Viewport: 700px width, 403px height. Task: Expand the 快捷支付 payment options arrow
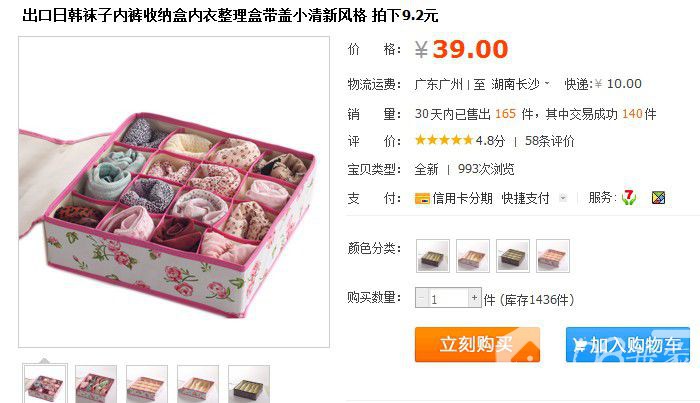[563, 198]
